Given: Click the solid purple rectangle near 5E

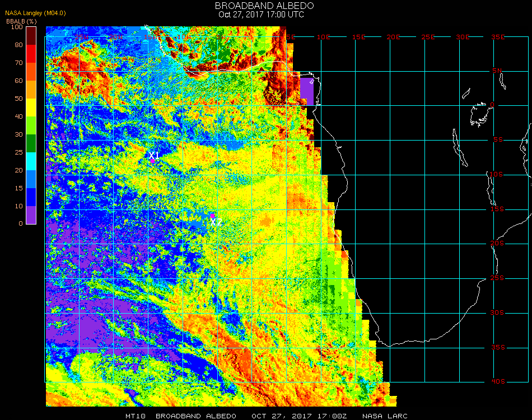Looking at the screenshot, I should coord(307,92).
